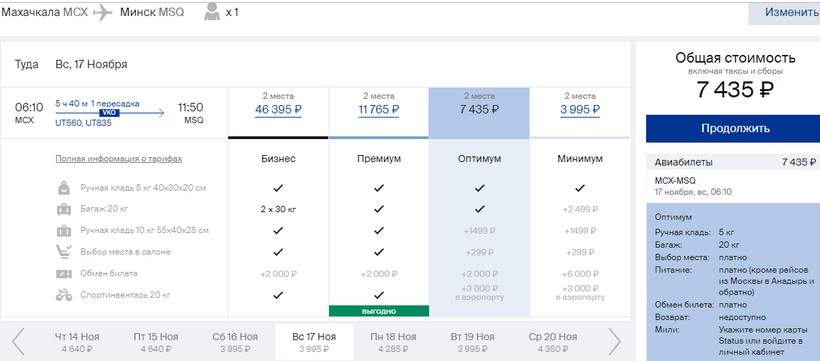Click the passenger icon next to x 1
The image size is (820, 361).
click(x=212, y=13)
